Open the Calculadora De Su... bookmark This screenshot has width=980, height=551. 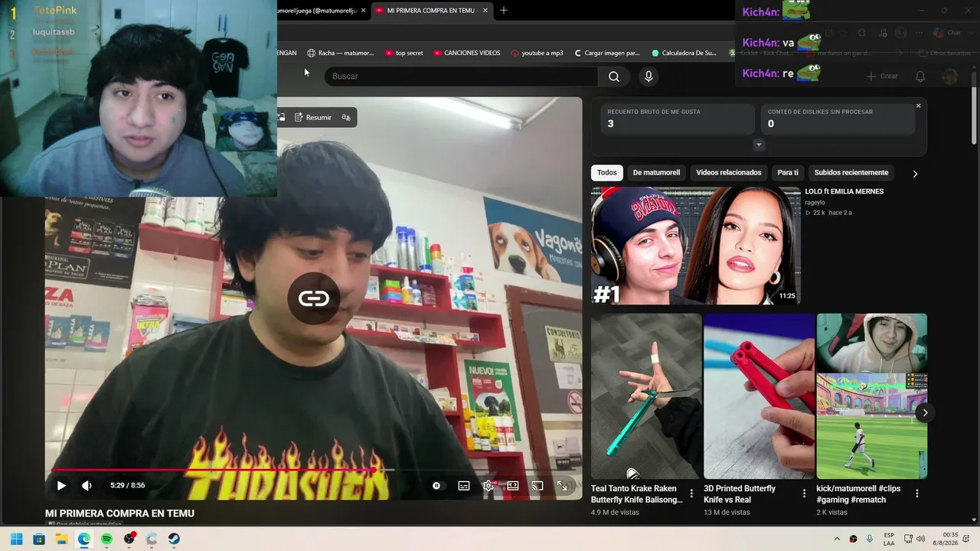point(684,53)
